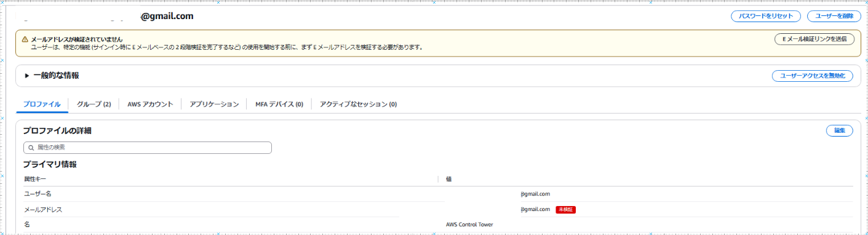868x235 pixels.
Task: Click the 値 column header
Action: click(x=449, y=179)
